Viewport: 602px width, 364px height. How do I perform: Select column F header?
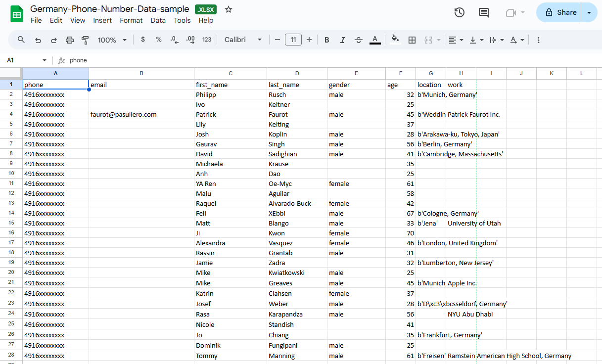point(401,73)
